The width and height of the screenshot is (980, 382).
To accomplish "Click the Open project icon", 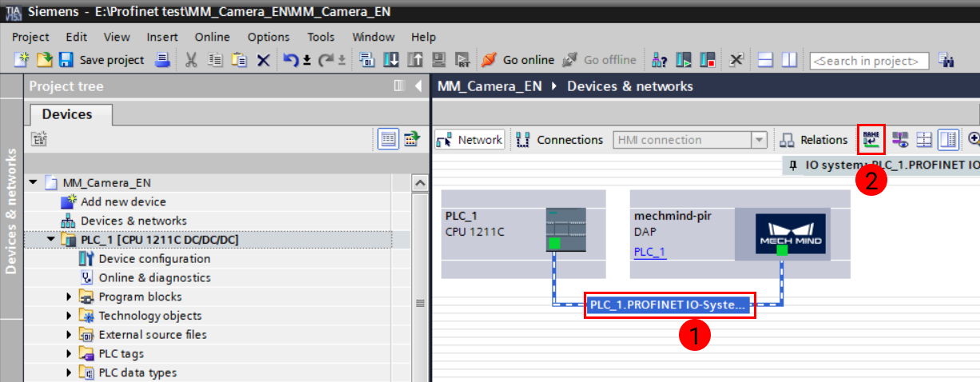I will click(44, 60).
